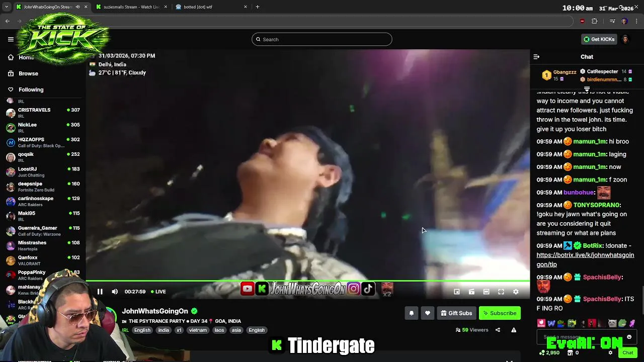The height and width of the screenshot is (362, 644).
Task: Click TONYSOPRANO's username in chat
Action: [597, 205]
